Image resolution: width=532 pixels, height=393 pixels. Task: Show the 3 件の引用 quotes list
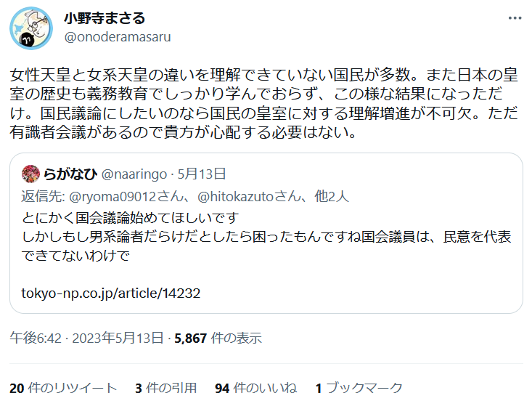166,387
